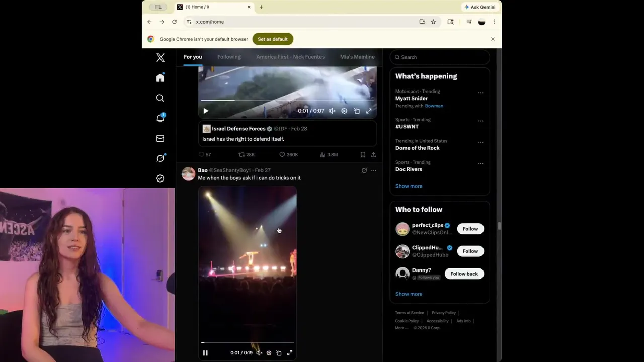Pause Bao's concert video

205,353
